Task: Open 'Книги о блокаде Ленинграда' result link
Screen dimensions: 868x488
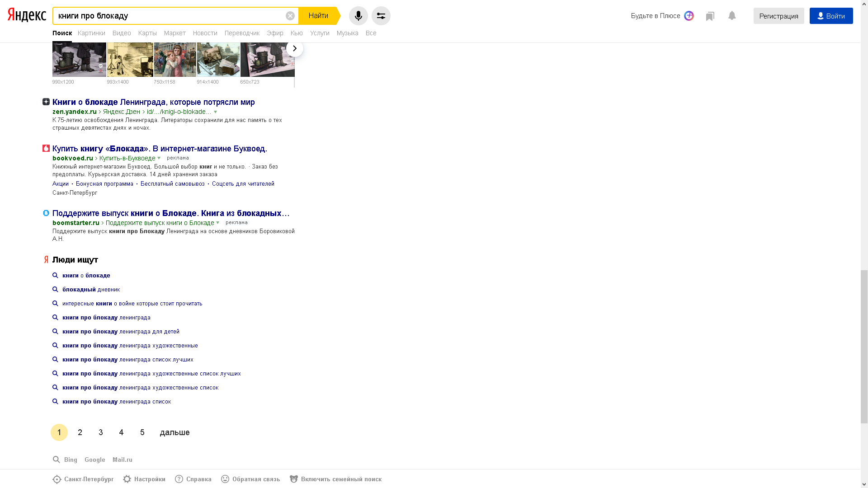Action: [154, 102]
